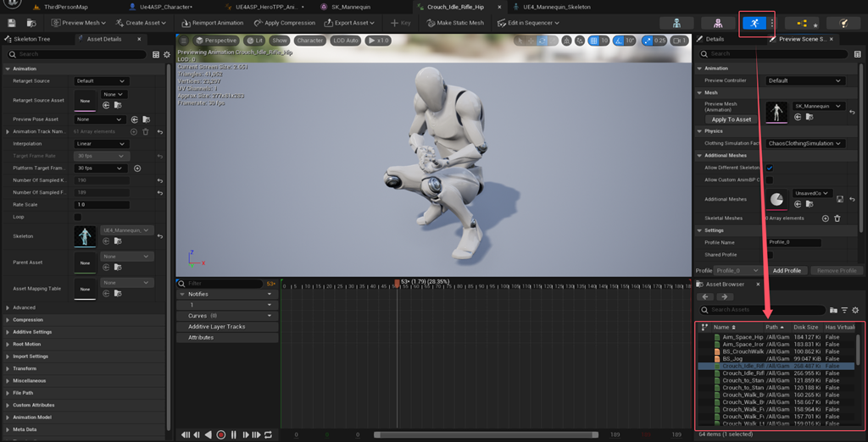Viewport: 868px width, 442px height.
Task: Click the Browse to asset icon beside Save
Action: [x=31, y=23]
